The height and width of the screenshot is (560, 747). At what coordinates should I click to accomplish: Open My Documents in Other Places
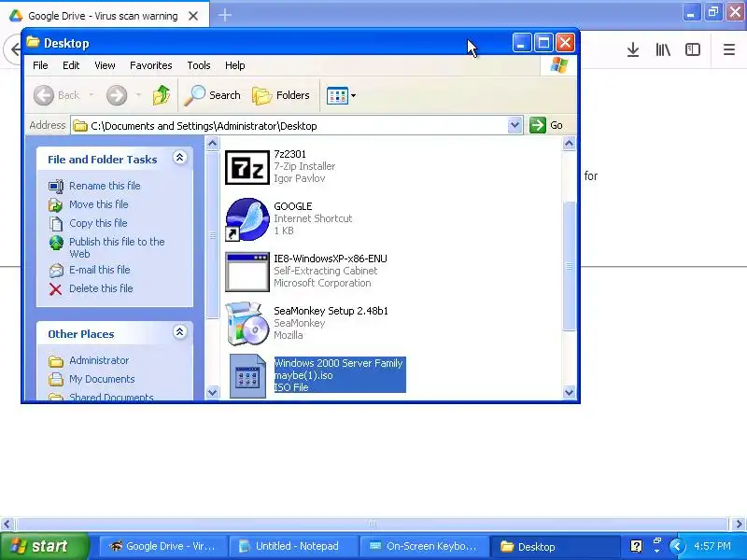(102, 379)
